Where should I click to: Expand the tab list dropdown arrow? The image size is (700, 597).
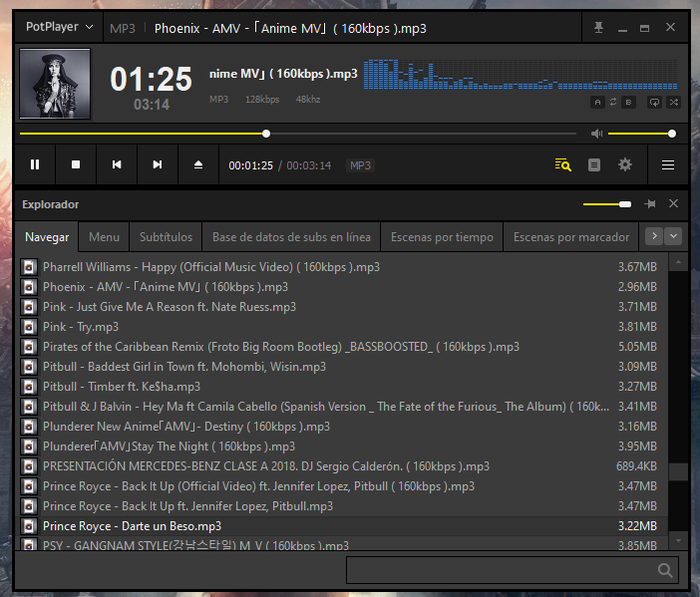point(674,236)
